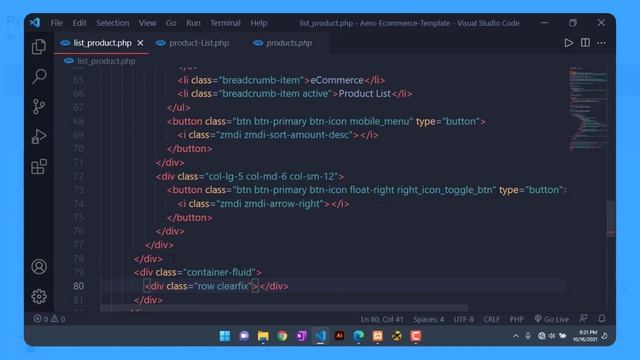
Task: Change indentation via Spaces: 4
Action: tap(428, 319)
